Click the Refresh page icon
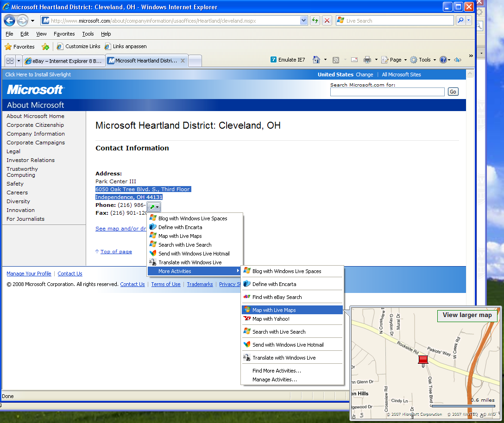The width and height of the screenshot is (504, 423). (x=315, y=21)
